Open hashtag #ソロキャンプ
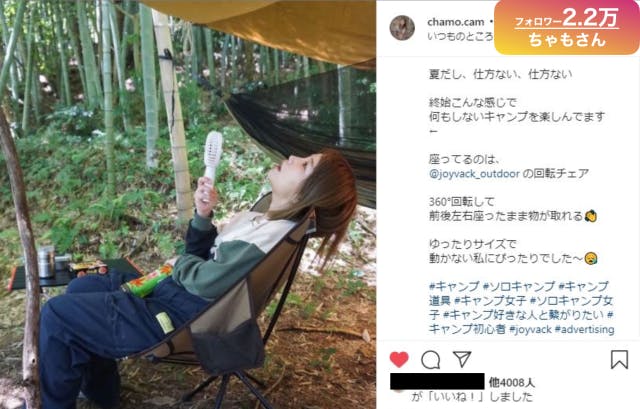The image size is (640, 409). click(x=519, y=286)
